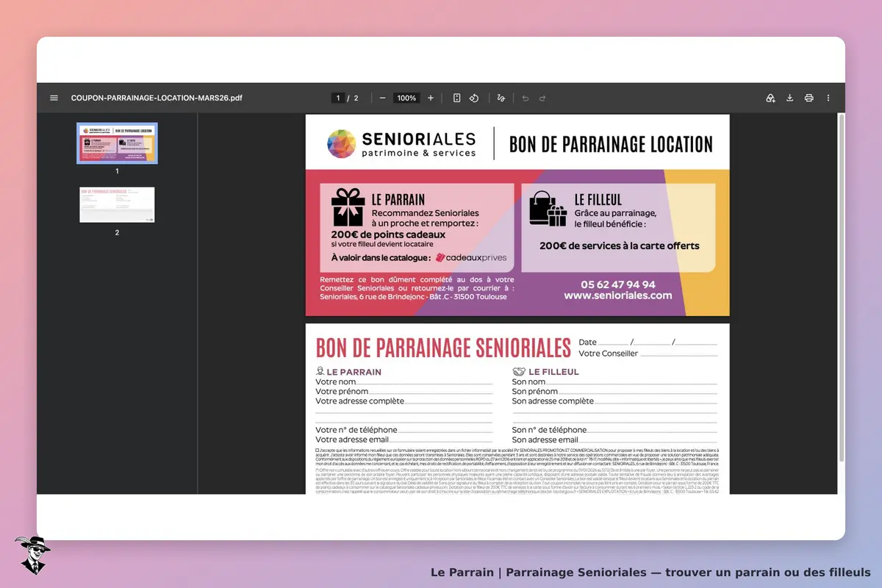Open the more actions three-dot menu

coord(828,98)
